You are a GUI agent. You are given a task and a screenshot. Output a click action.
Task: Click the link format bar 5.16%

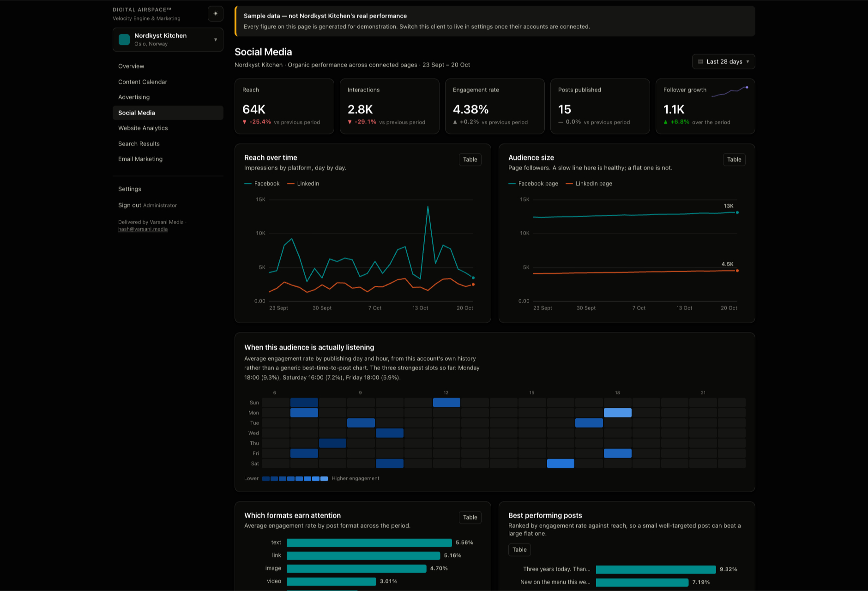tap(363, 556)
